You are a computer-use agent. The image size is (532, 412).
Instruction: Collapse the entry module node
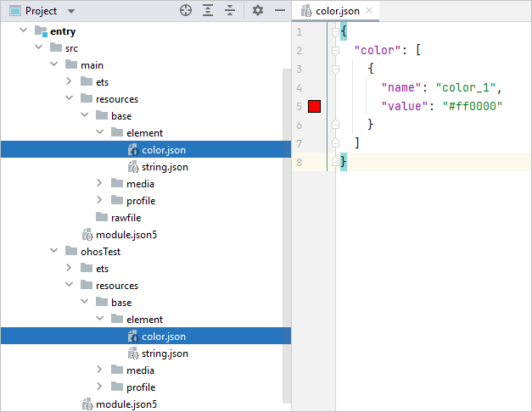click(x=23, y=31)
